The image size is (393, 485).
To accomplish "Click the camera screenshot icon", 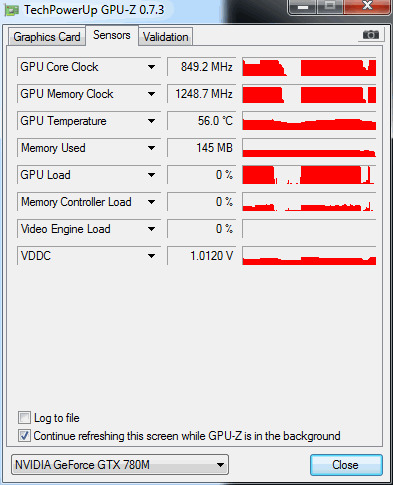I will 371,35.
